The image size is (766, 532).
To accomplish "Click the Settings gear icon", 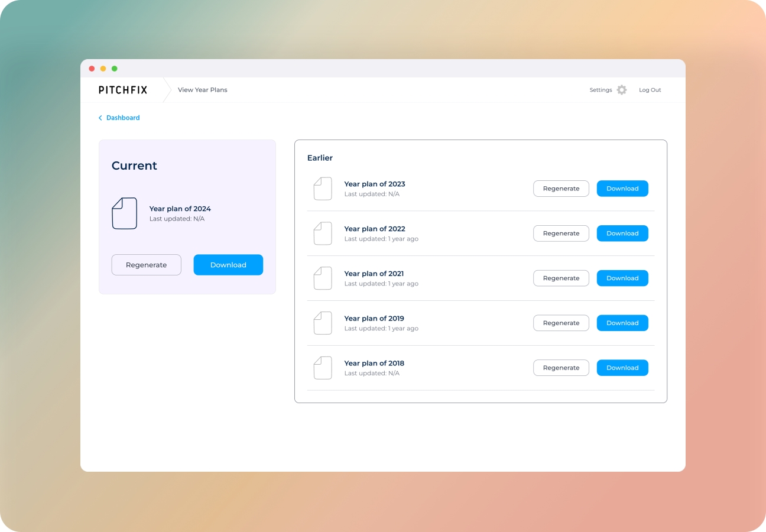I will pyautogui.click(x=621, y=90).
